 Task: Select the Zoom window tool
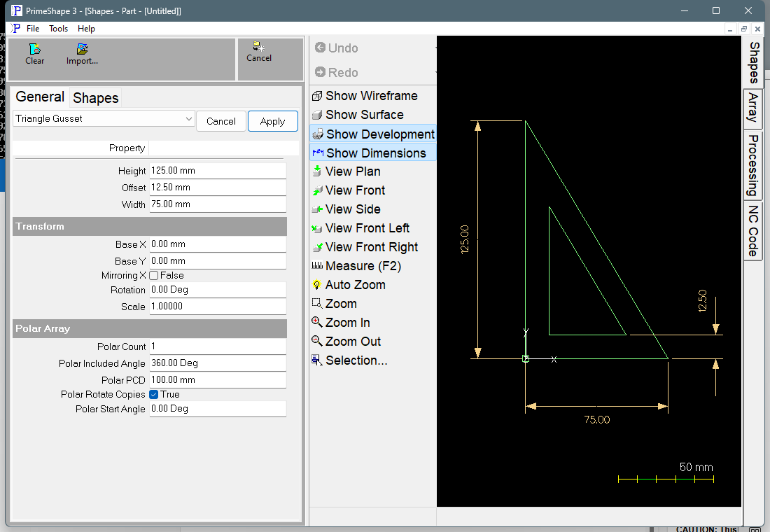[335, 304]
